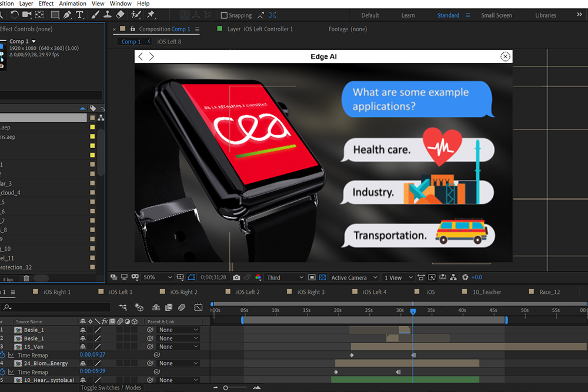This screenshot has width=588, height=392.
Task: Switch to Layer iOS Left Controller 1 tab
Action: click(260, 29)
